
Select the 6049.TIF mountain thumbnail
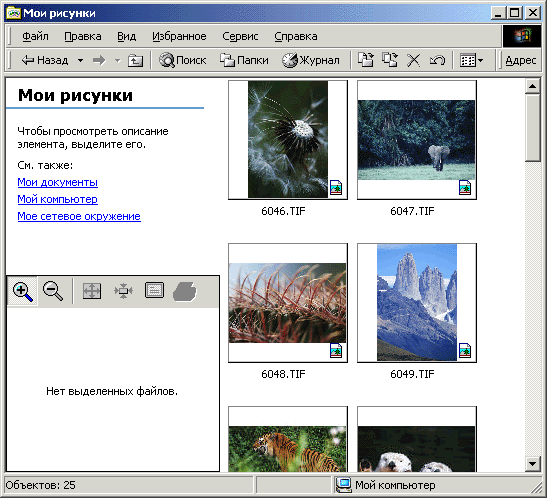pyautogui.click(x=417, y=303)
